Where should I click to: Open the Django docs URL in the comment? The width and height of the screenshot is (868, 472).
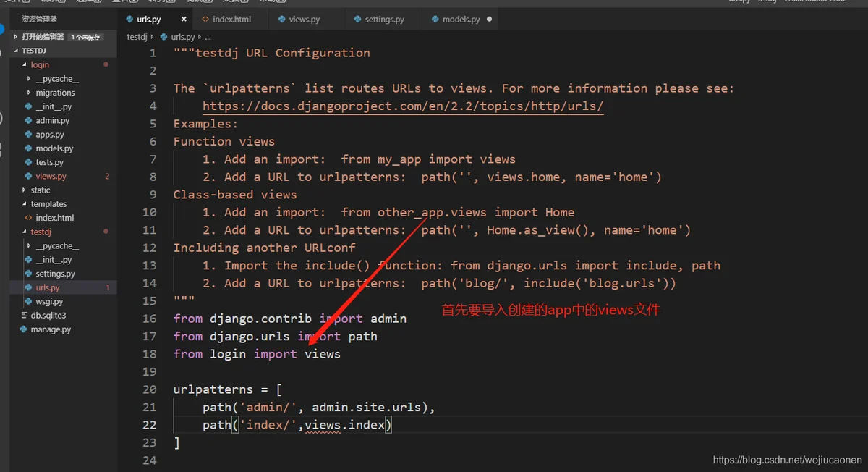click(403, 106)
